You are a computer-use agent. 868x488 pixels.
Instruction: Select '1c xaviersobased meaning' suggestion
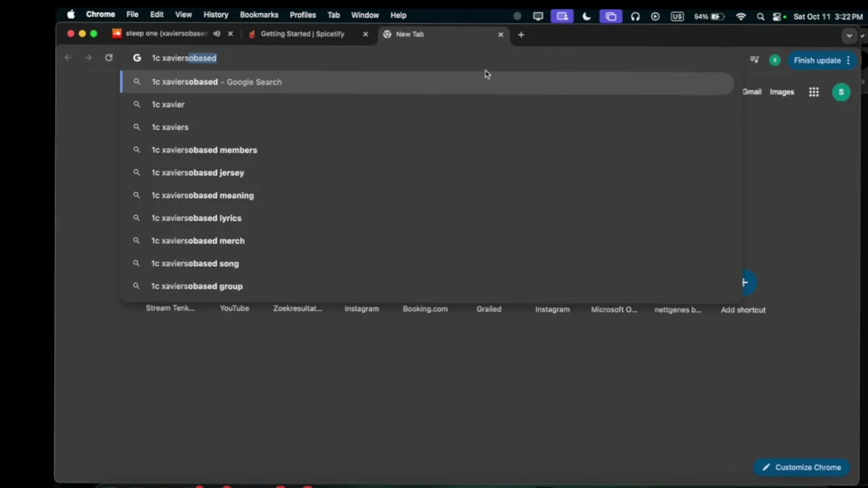pos(427,195)
